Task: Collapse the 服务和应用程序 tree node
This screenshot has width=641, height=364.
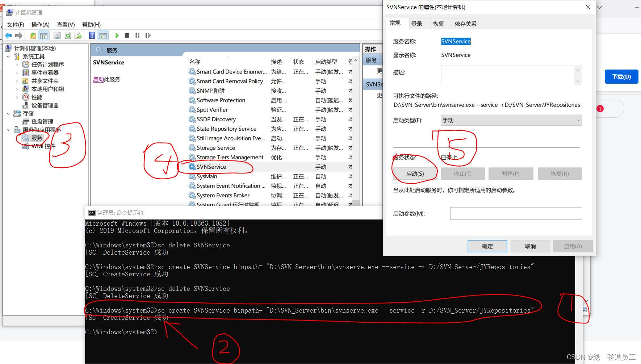Action: (x=8, y=129)
